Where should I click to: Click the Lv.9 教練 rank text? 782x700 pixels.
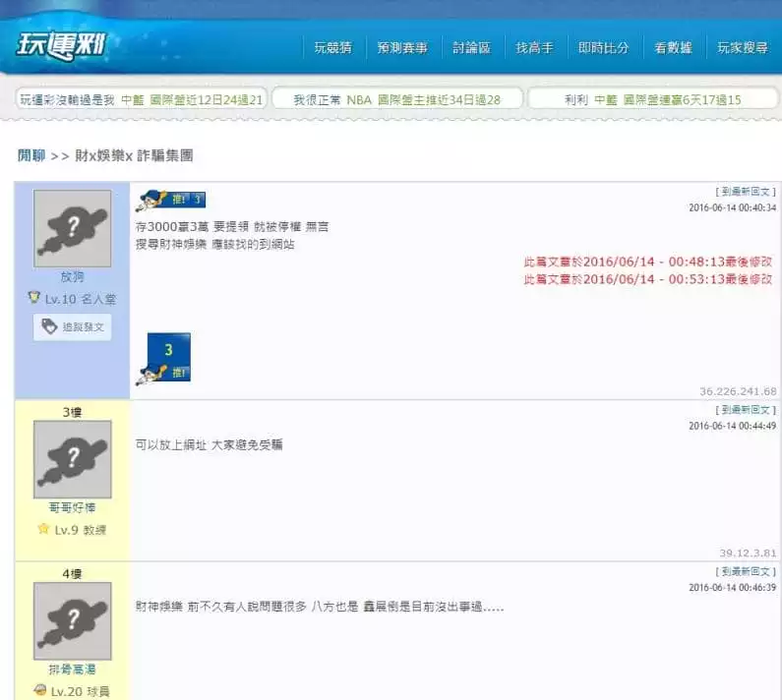tap(81, 530)
